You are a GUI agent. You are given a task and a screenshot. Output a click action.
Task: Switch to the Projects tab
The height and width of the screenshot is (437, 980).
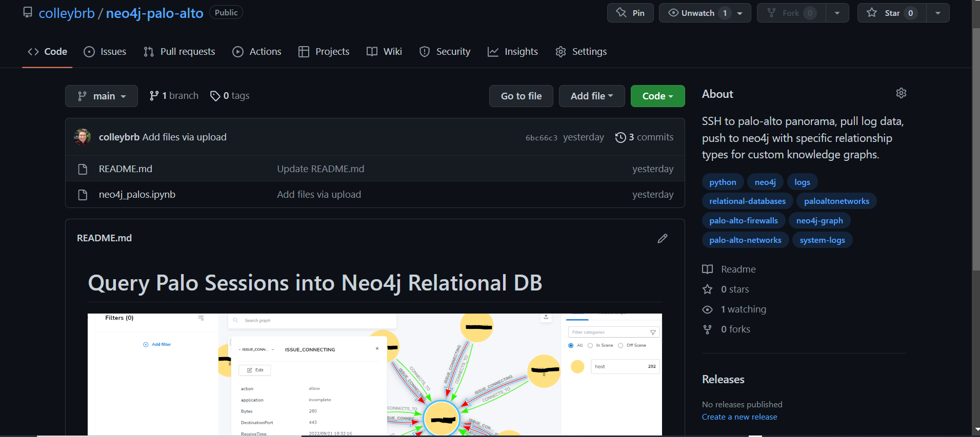(324, 52)
